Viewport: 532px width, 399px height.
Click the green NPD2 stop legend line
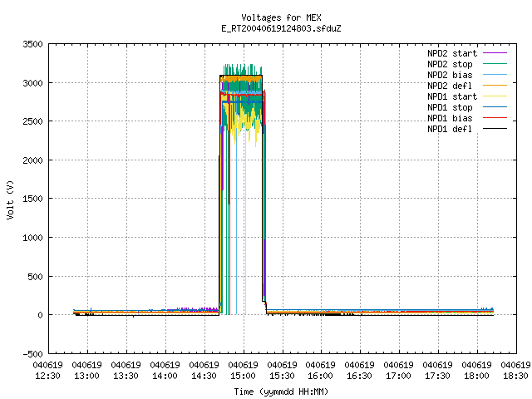495,64
